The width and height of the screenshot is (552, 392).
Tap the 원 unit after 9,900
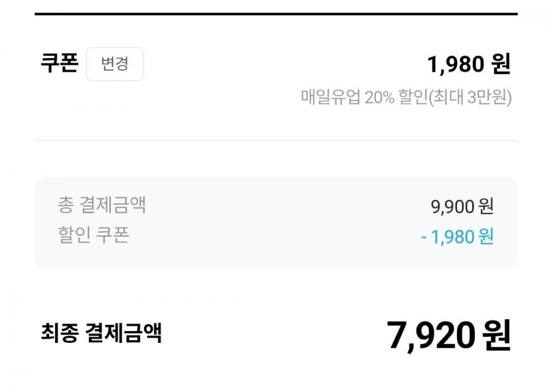tap(486, 206)
